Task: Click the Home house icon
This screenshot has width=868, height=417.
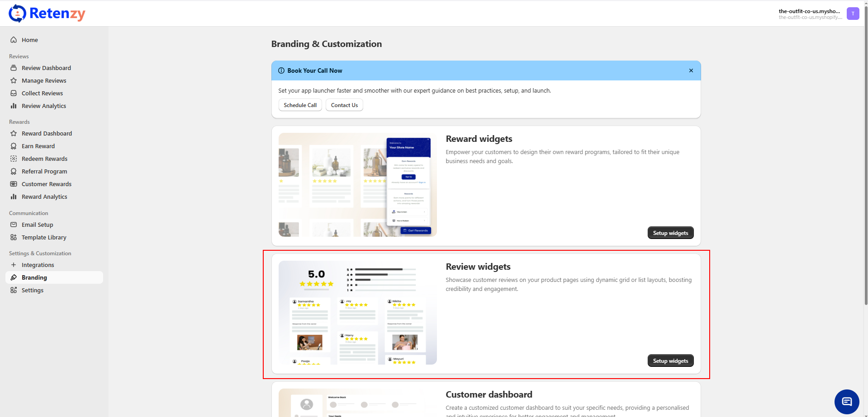Action: [x=14, y=40]
